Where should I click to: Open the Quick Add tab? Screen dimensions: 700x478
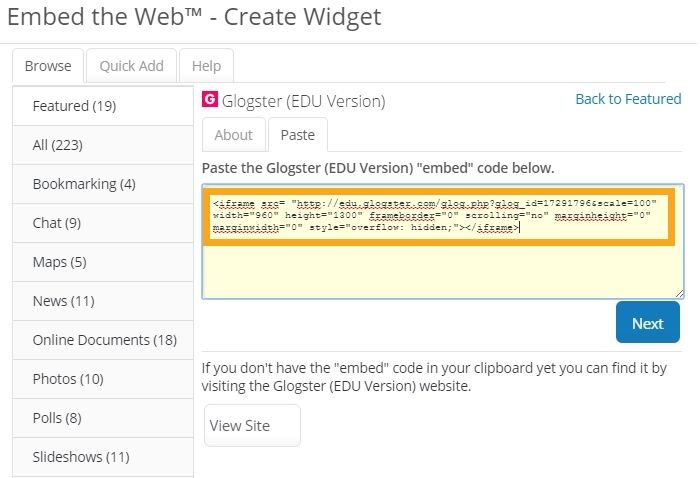131,66
